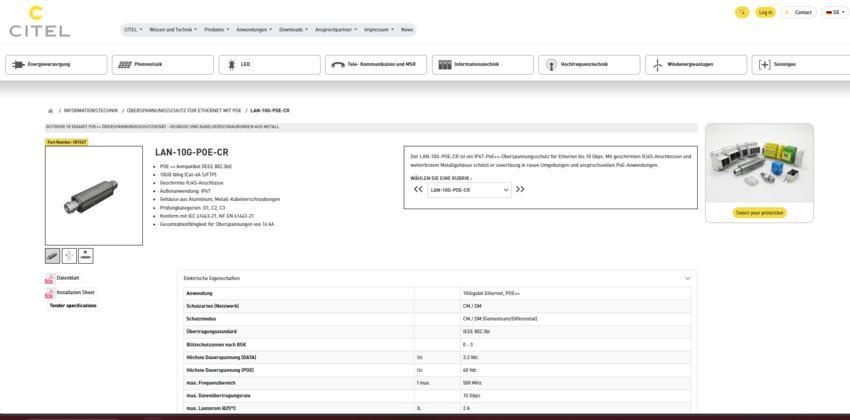Select the Hochfrequenztechnik category

(x=589, y=64)
